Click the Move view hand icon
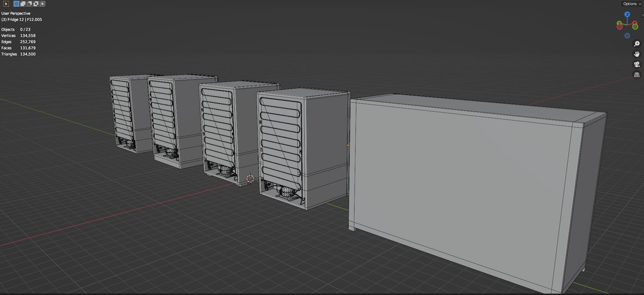 point(636,54)
